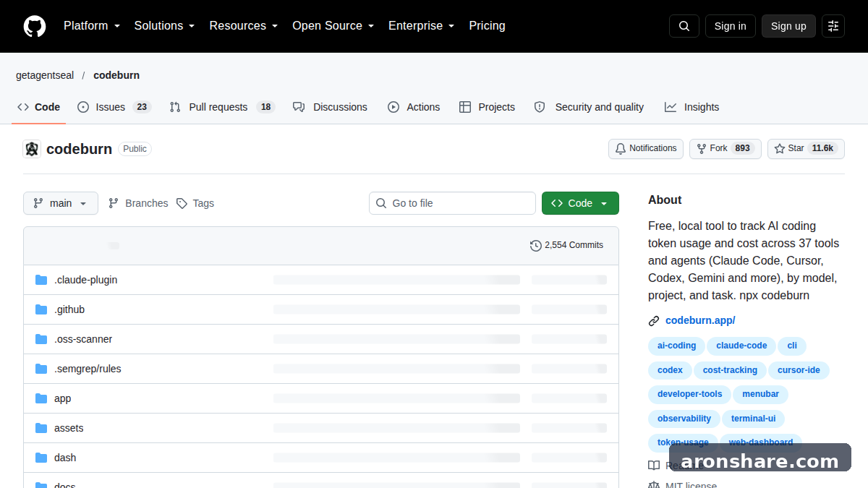Click the Go to file search field
This screenshot has height=488, width=868.
click(x=452, y=203)
